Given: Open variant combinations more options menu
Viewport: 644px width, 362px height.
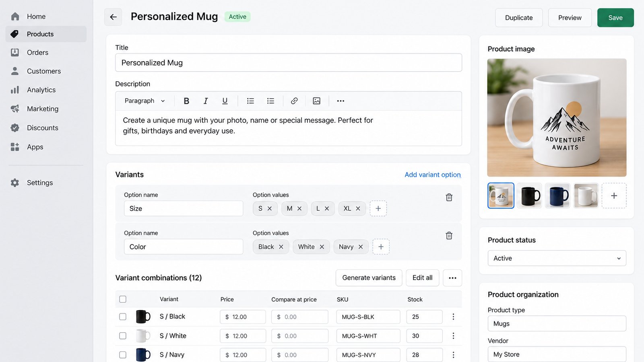Looking at the screenshot, I should (452, 278).
